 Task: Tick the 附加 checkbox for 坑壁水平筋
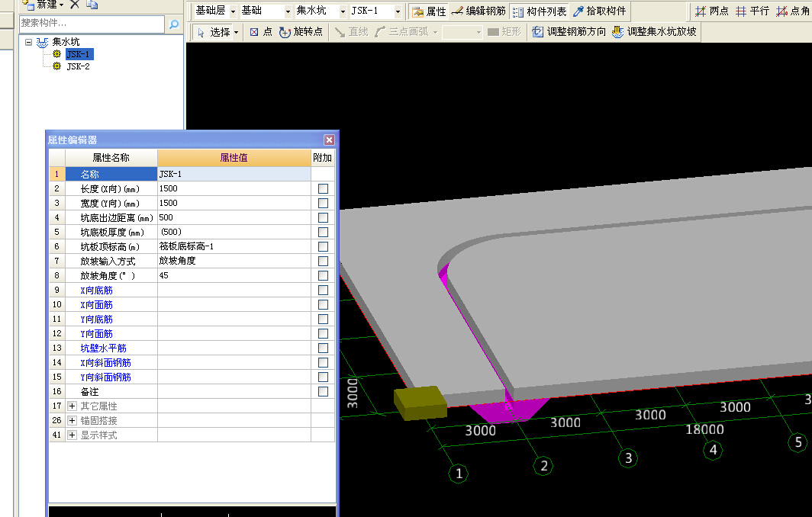click(x=323, y=348)
